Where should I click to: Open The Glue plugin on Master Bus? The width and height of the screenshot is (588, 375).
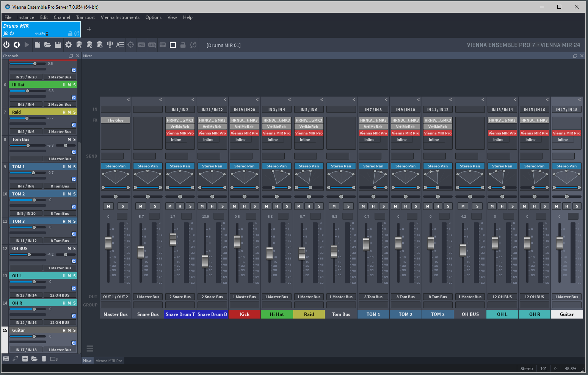point(116,120)
